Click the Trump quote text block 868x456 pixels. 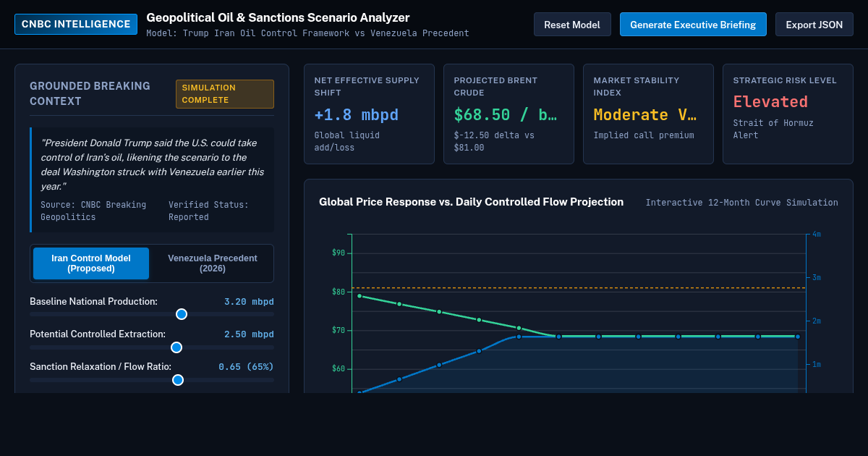(x=153, y=164)
